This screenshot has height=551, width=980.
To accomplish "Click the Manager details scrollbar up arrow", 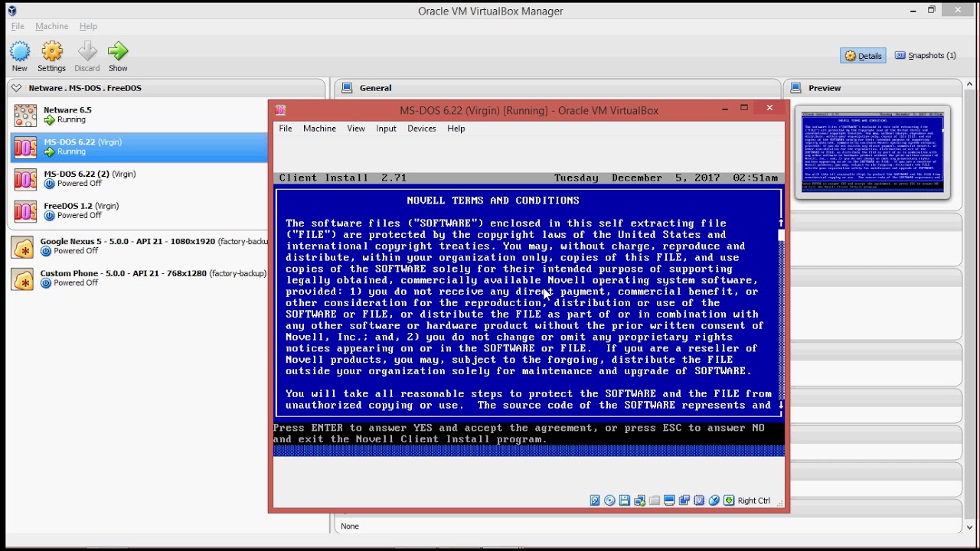I will tap(971, 84).
